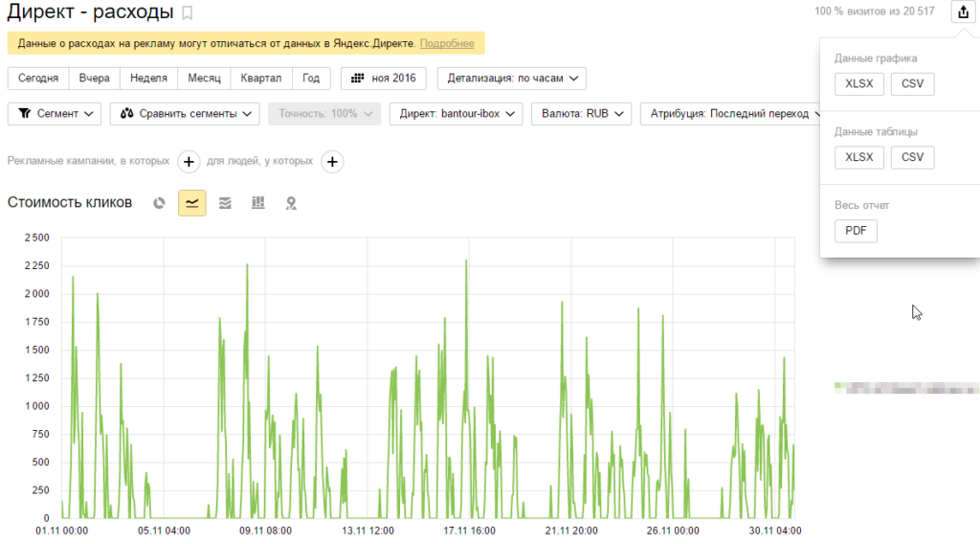
Task: Open Сравнить сегменты dropdown
Action: (x=185, y=114)
